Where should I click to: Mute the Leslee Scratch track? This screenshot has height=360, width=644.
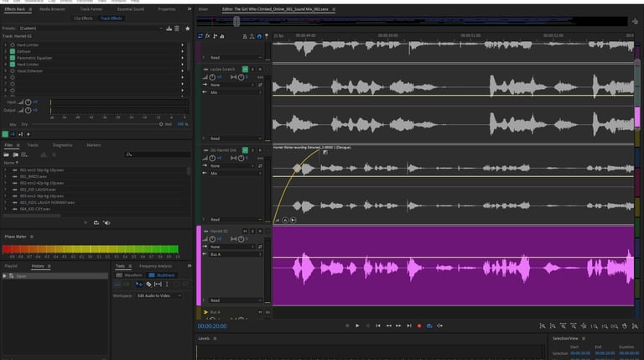[x=244, y=69]
